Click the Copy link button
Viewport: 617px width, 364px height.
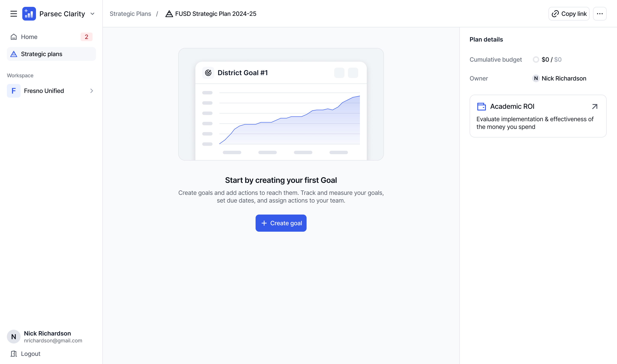point(569,14)
